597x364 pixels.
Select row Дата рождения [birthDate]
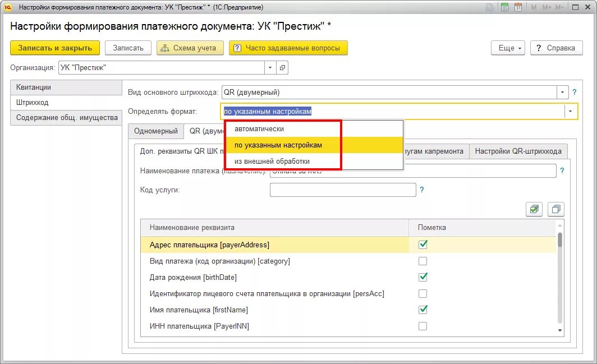(x=348, y=277)
